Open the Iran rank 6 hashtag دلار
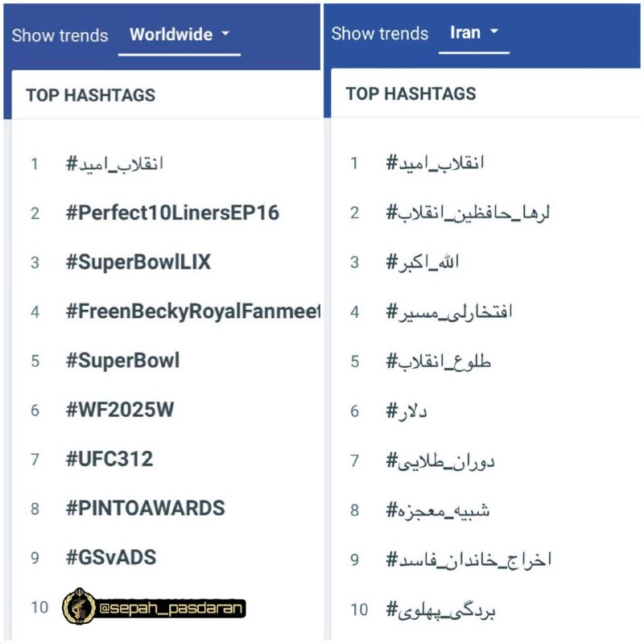The height and width of the screenshot is (644, 644). [407, 411]
